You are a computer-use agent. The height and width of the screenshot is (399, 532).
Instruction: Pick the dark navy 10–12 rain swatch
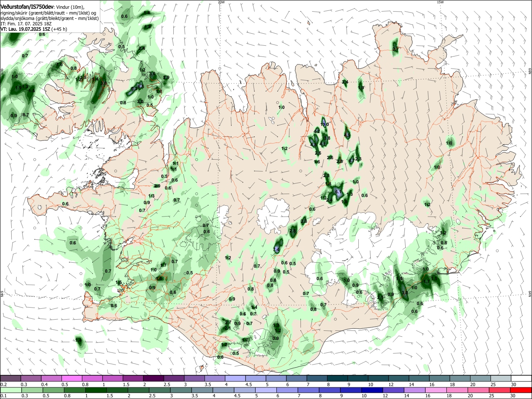tap(371, 390)
